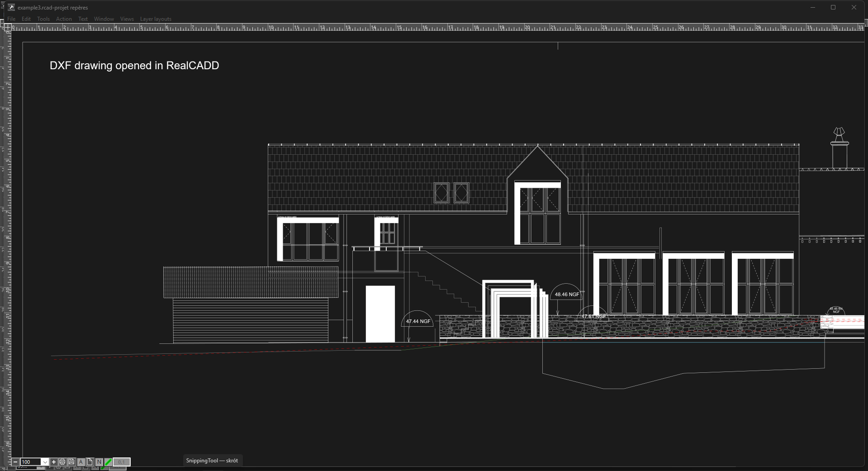868x471 pixels.
Task: Click the 48.46 NGF elevation label in the drawing
Action: 567,294
